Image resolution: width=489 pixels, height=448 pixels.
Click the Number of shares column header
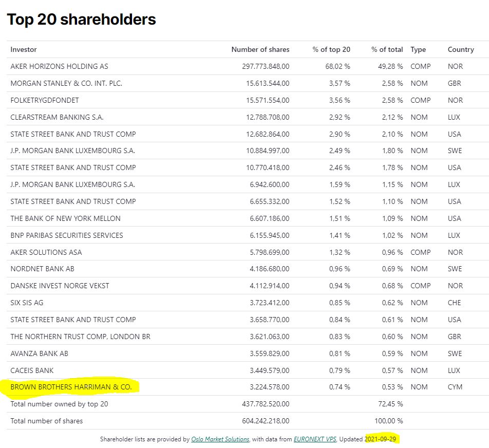[x=260, y=49]
